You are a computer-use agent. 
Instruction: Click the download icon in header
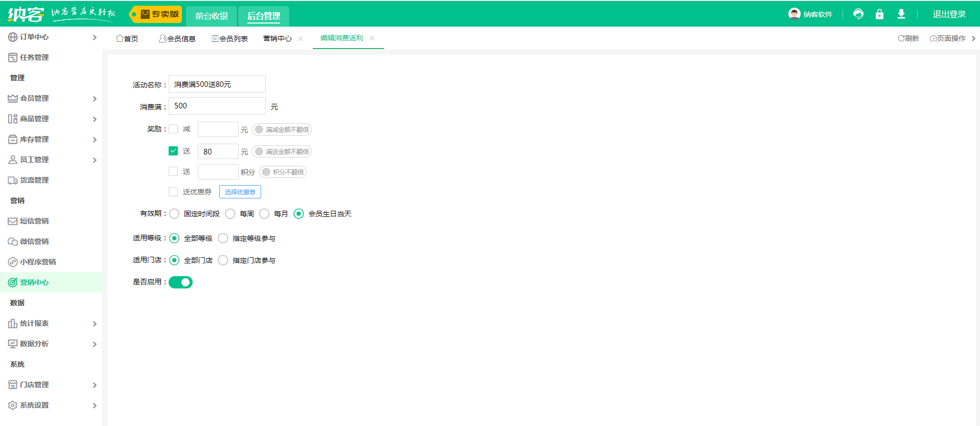[901, 14]
